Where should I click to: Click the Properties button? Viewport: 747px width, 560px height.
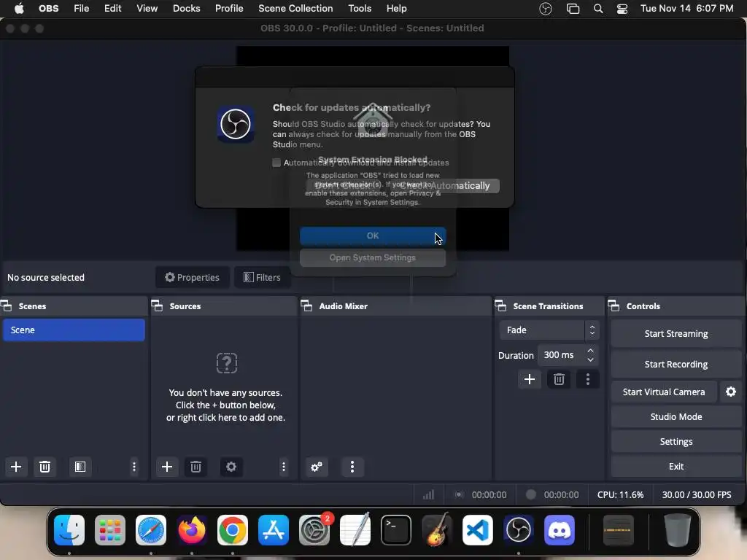[x=192, y=277]
